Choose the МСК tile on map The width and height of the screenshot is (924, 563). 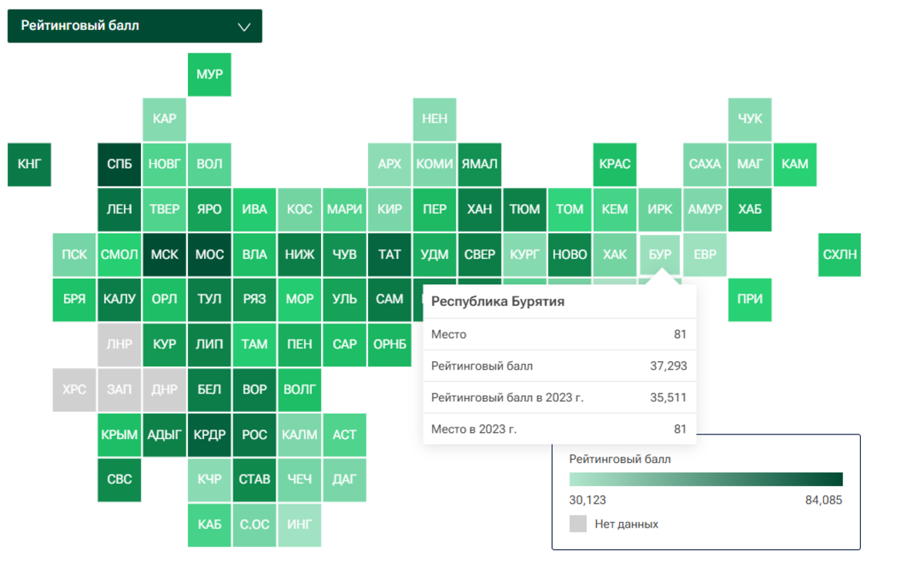(x=164, y=254)
